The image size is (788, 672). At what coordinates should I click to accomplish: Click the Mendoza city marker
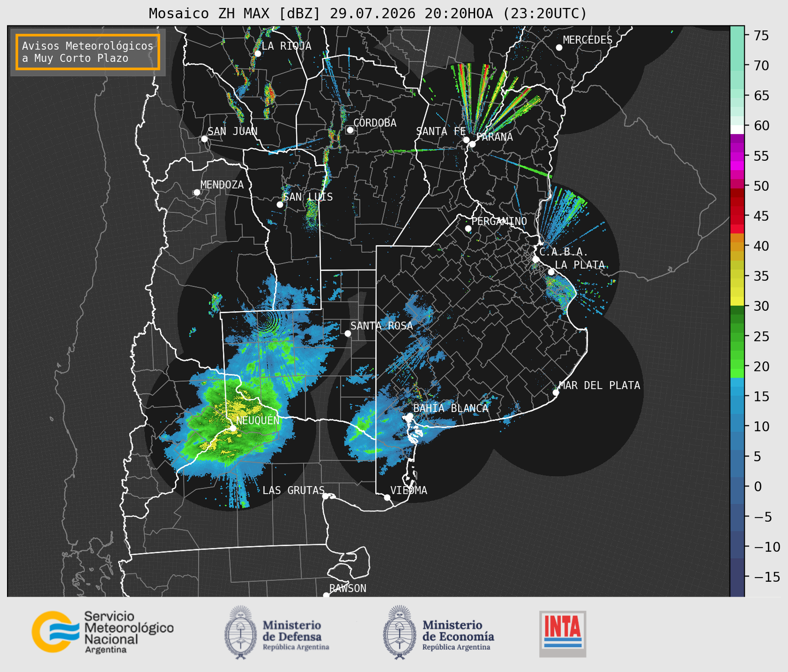pyautogui.click(x=197, y=193)
